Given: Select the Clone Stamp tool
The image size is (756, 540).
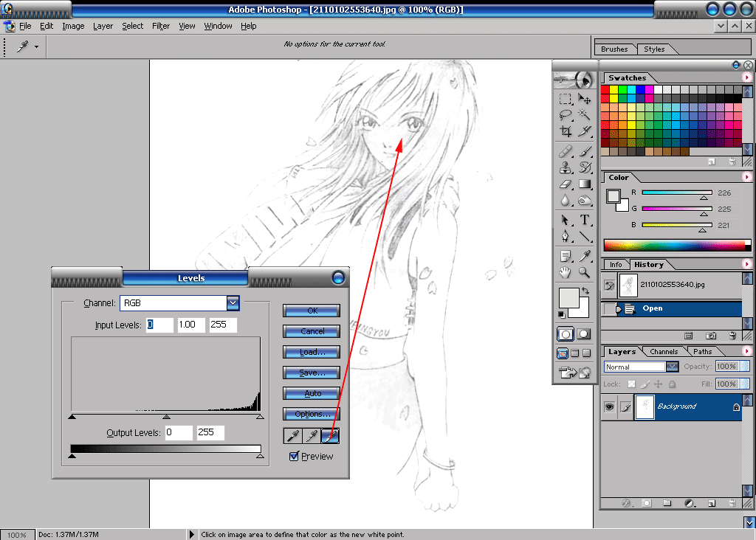Looking at the screenshot, I should (x=566, y=167).
